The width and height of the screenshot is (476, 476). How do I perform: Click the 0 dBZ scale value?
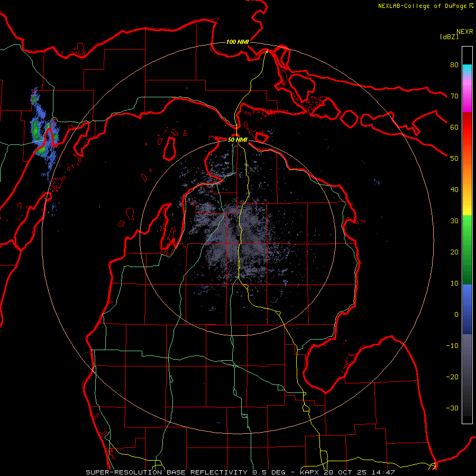(456, 315)
